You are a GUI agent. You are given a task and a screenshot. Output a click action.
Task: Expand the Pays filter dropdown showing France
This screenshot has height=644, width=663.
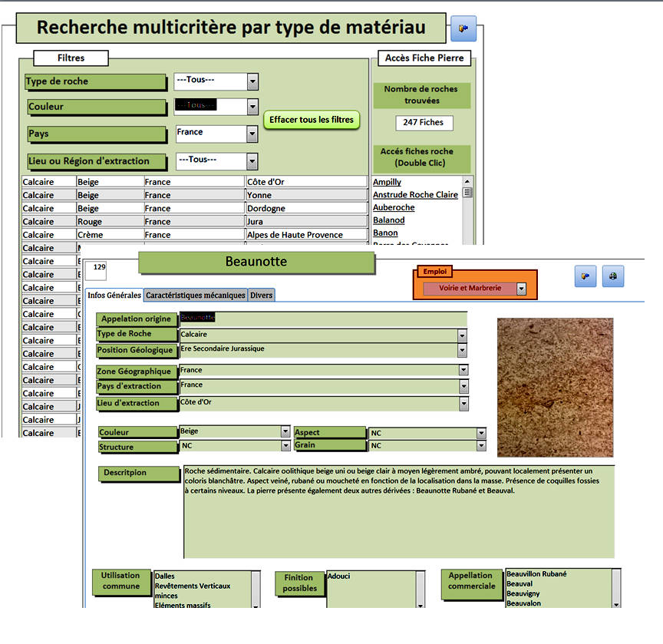click(252, 134)
